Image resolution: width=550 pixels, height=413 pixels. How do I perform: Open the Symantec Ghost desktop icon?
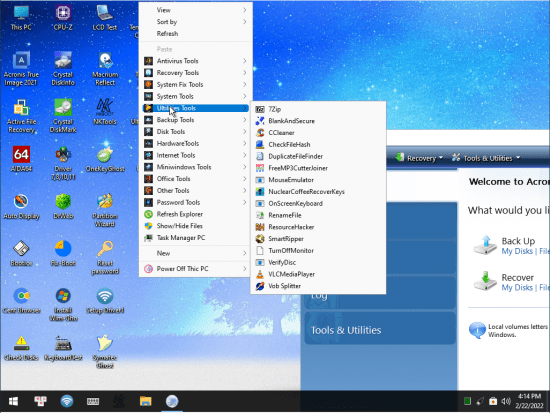pos(105,352)
